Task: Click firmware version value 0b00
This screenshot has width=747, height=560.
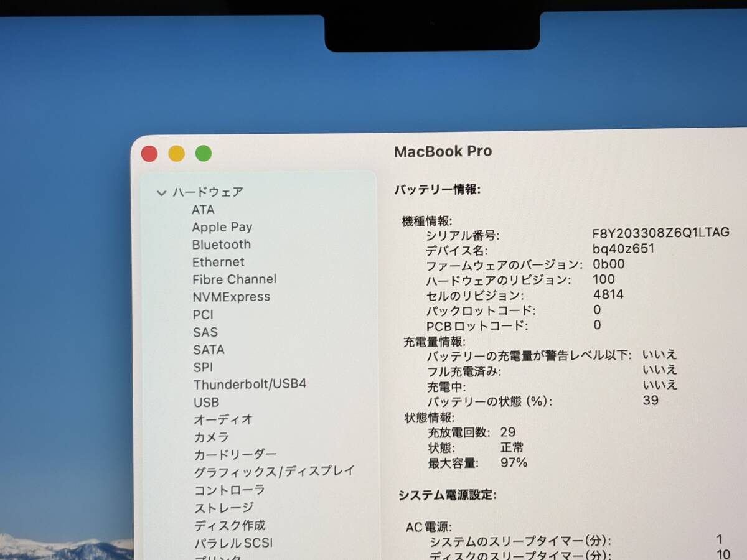Action: [x=609, y=264]
